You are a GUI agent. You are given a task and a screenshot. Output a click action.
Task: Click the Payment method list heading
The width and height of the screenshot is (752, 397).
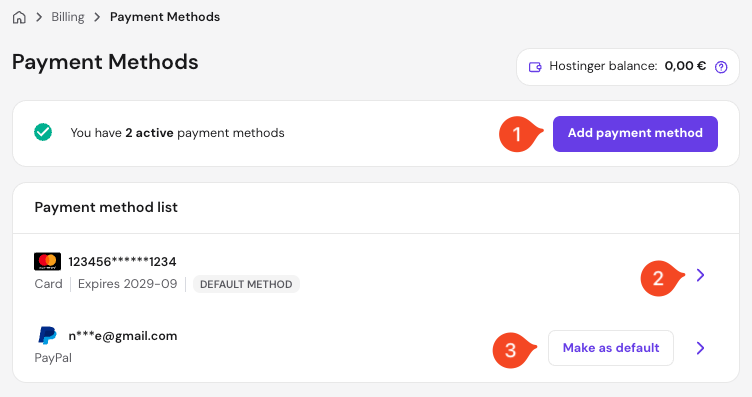[106, 207]
